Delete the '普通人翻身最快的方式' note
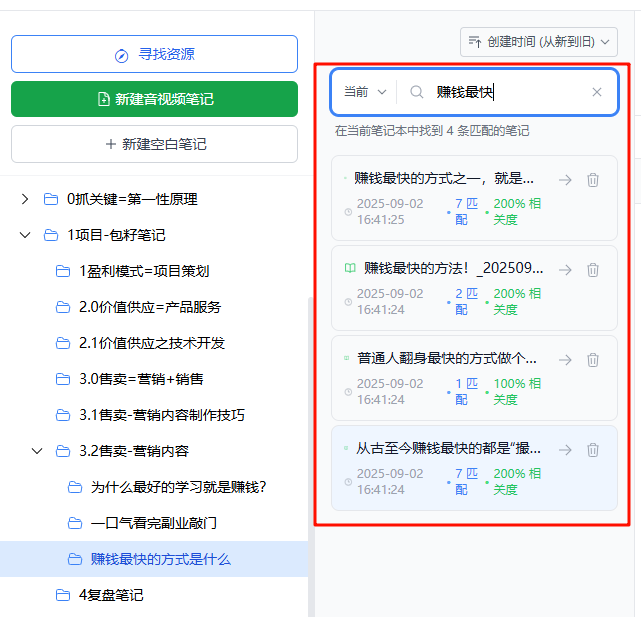 click(593, 360)
